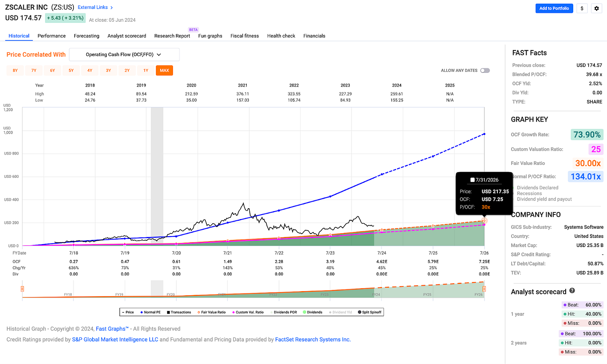The width and height of the screenshot is (607, 364).
Task: Select the 7Y time range
Action: [34, 70]
